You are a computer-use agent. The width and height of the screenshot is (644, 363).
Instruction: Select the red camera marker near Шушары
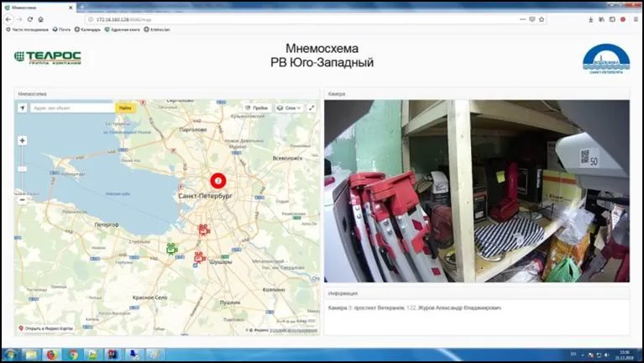(x=200, y=258)
